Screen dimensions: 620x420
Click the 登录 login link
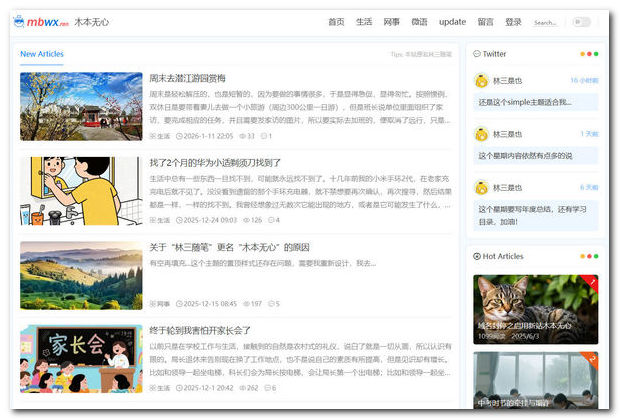[513, 22]
